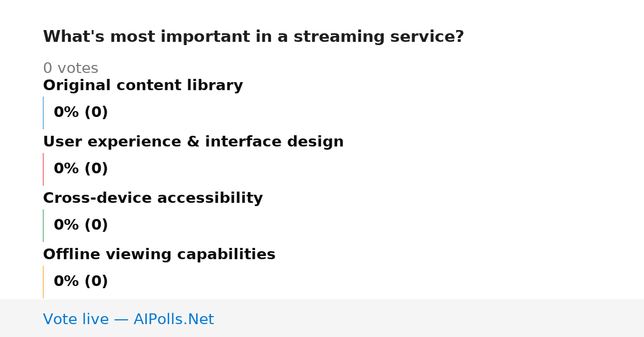
Task: Click 0% (0) result under Cross-device accessibility
Action: click(x=80, y=225)
